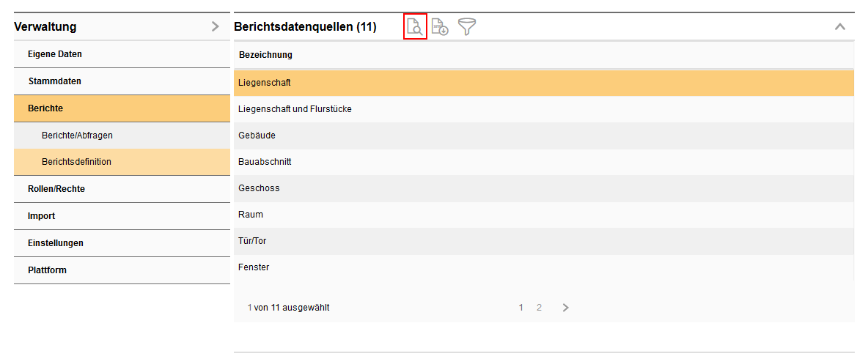Sort by the Bezeichnung column header
The width and height of the screenshot is (868, 356).
(x=265, y=55)
